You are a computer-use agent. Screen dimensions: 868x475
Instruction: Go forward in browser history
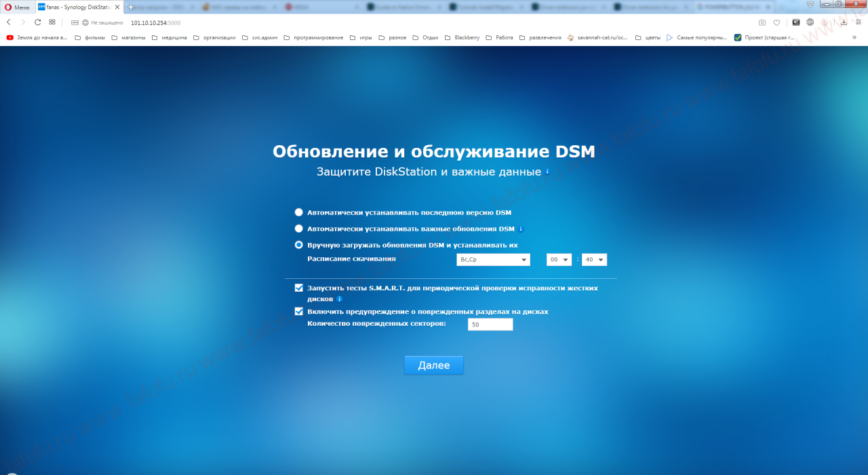pyautogui.click(x=23, y=22)
